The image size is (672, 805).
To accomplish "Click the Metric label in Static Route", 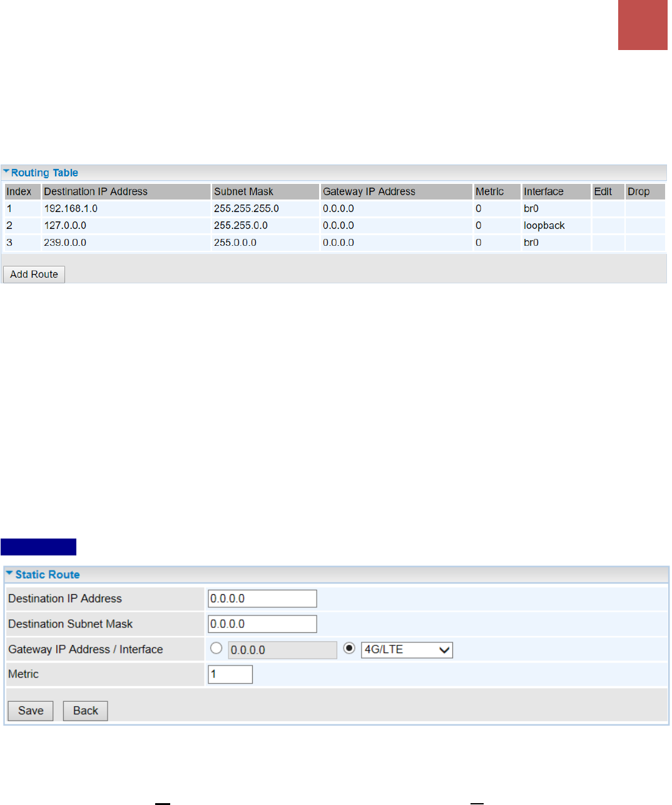I will click(x=24, y=674).
